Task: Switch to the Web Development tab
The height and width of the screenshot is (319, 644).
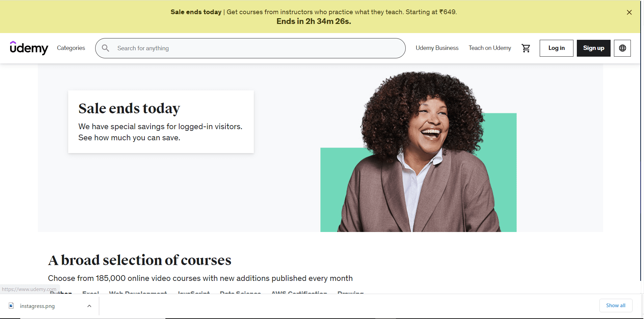Action: click(x=138, y=292)
